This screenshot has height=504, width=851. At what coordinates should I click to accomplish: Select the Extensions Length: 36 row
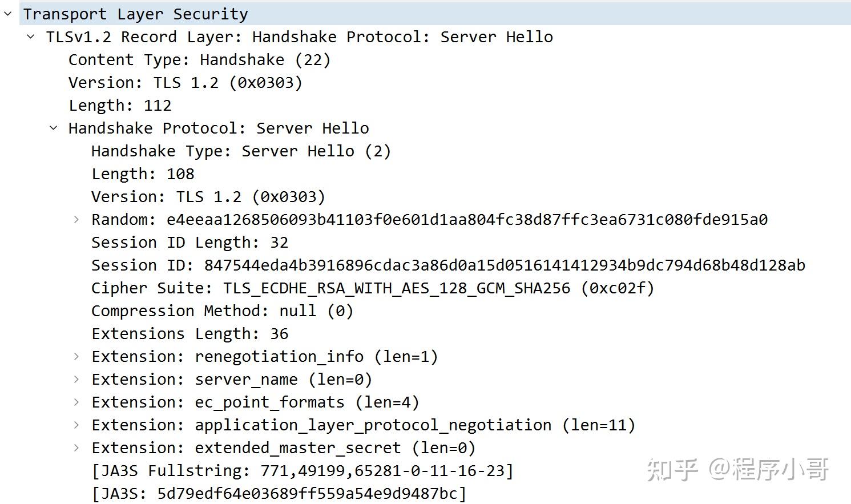click(189, 334)
